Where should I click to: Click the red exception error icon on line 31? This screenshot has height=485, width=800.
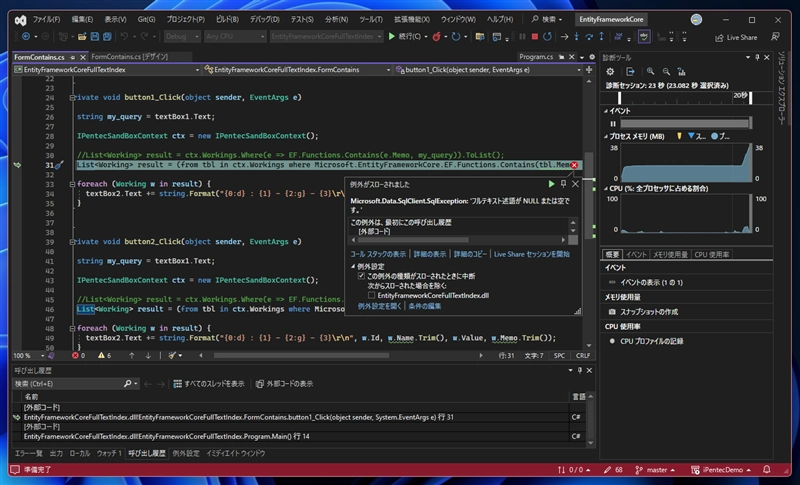coord(574,165)
